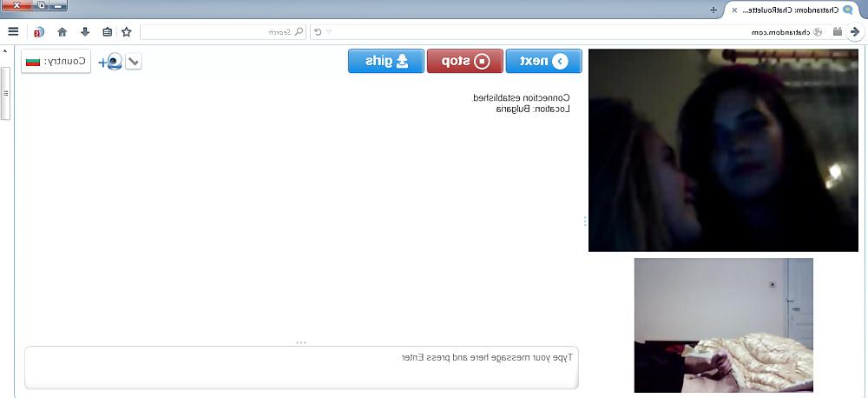868x398 pixels.
Task: Expand the chevron dropdown beside webcam icon
Action: [134, 61]
